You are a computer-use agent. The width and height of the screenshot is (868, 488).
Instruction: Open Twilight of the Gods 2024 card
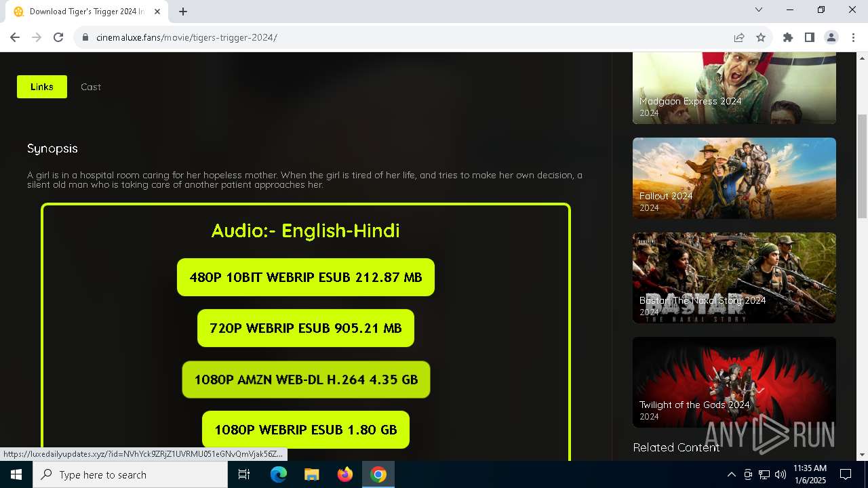coord(734,382)
